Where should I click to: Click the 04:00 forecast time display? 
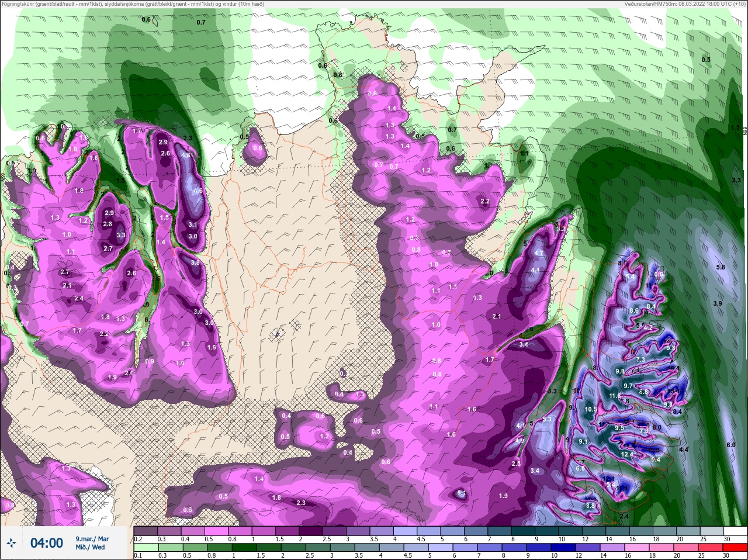[47, 543]
